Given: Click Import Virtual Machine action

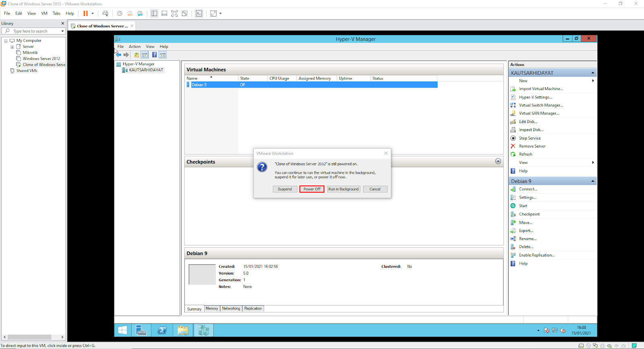Looking at the screenshot, I should (x=541, y=89).
